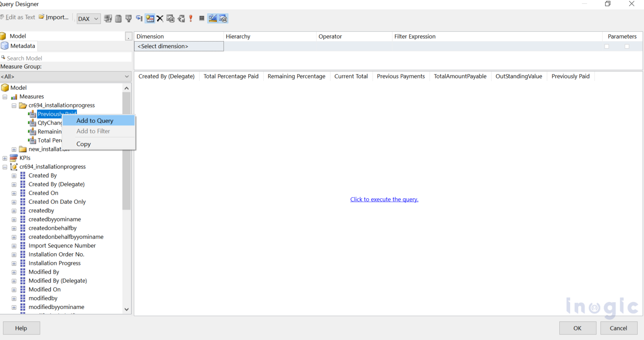Tick the first Parameters checkbox
The height and width of the screenshot is (340, 644).
click(x=607, y=47)
